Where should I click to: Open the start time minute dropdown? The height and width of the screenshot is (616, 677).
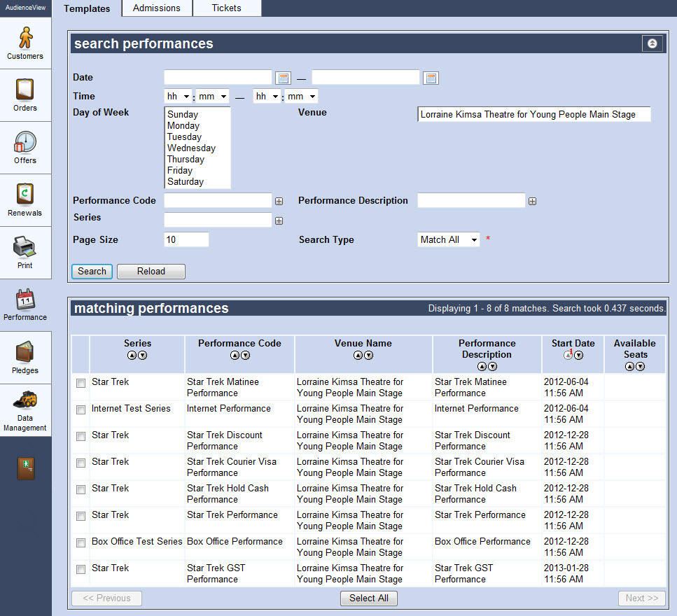[212, 97]
